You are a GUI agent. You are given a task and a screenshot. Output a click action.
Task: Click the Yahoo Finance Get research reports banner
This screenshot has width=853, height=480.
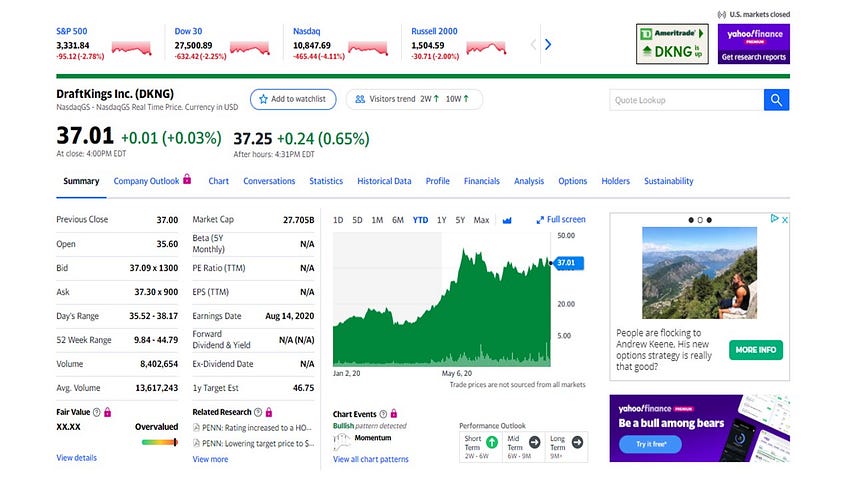(753, 44)
